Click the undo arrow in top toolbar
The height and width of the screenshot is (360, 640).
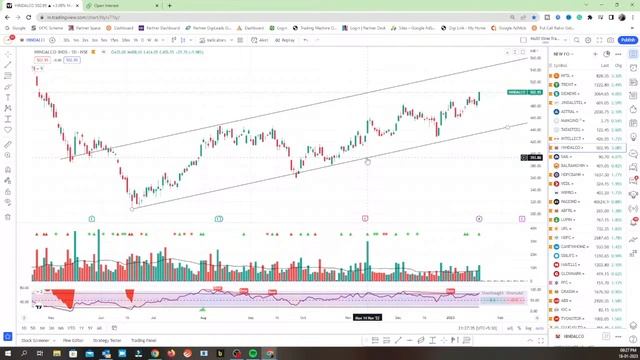click(306, 40)
